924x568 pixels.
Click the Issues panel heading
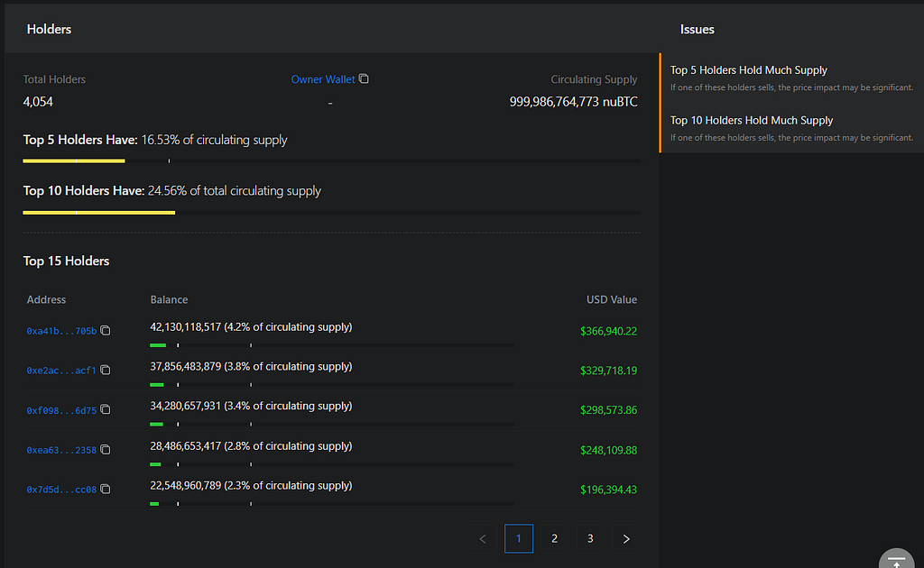(698, 30)
